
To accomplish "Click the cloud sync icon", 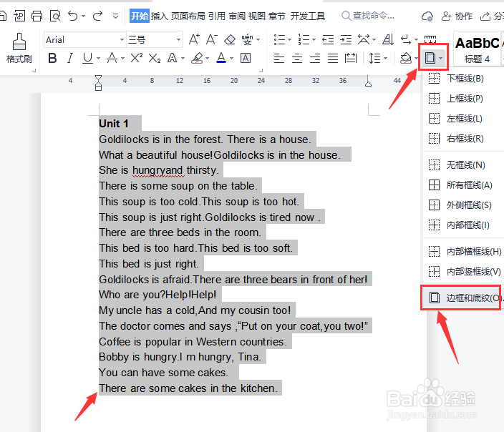I will click(x=427, y=16).
